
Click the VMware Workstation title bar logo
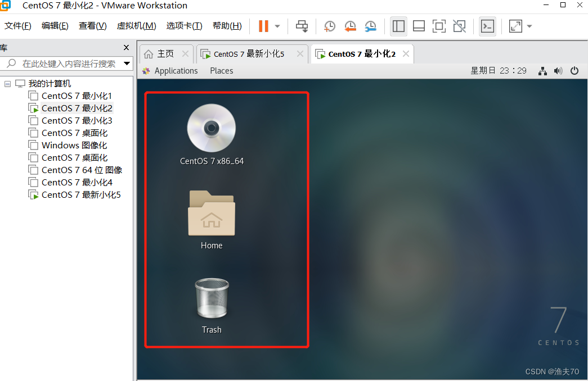(x=5, y=5)
